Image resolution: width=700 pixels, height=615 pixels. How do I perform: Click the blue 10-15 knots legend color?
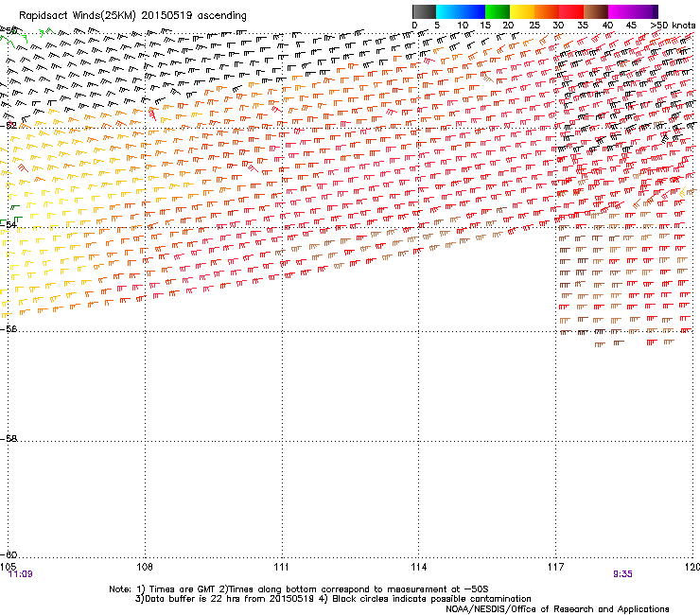pos(473,11)
